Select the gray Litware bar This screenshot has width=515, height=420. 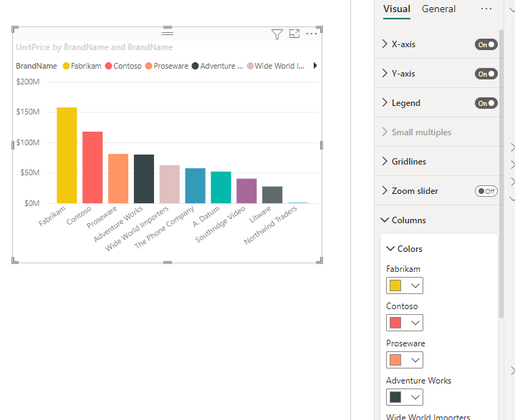point(272,195)
